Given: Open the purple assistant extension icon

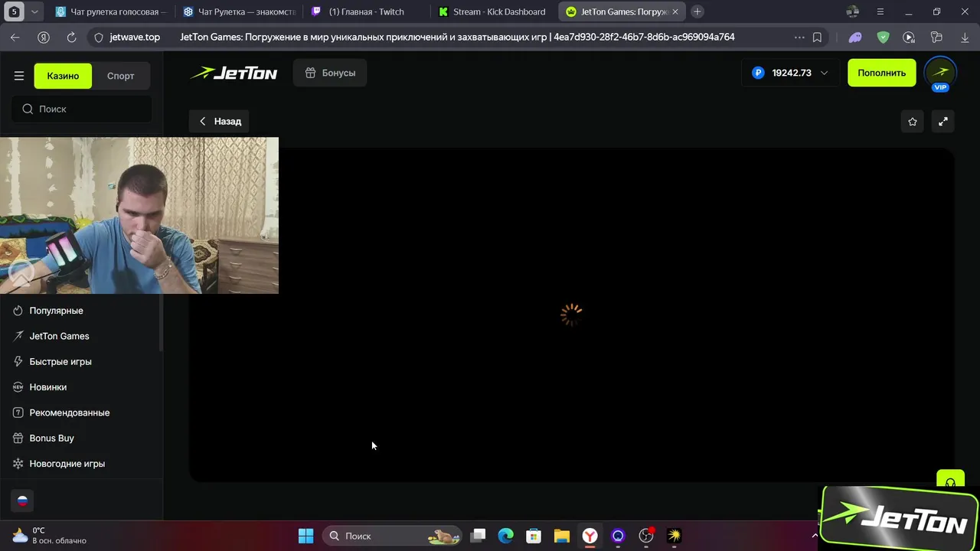Looking at the screenshot, I should tap(855, 37).
